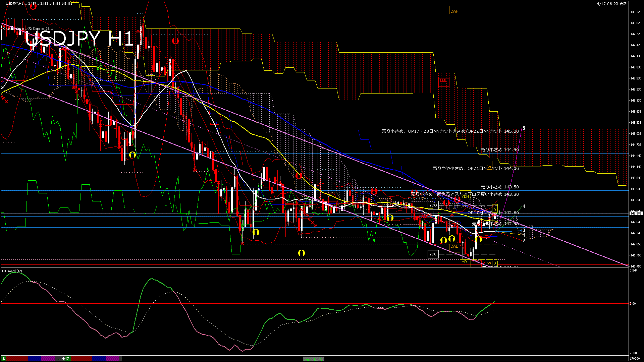
Task: Click the MACD -0.809 scale value
Action: coord(634,353)
